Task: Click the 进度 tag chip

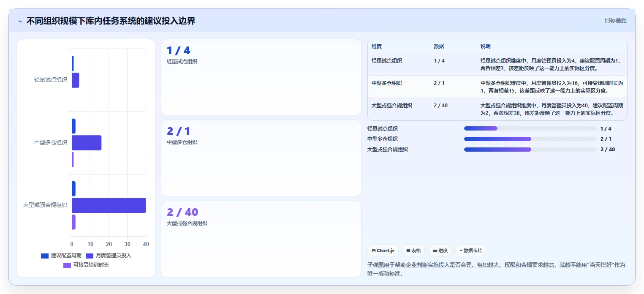Action: (440, 250)
